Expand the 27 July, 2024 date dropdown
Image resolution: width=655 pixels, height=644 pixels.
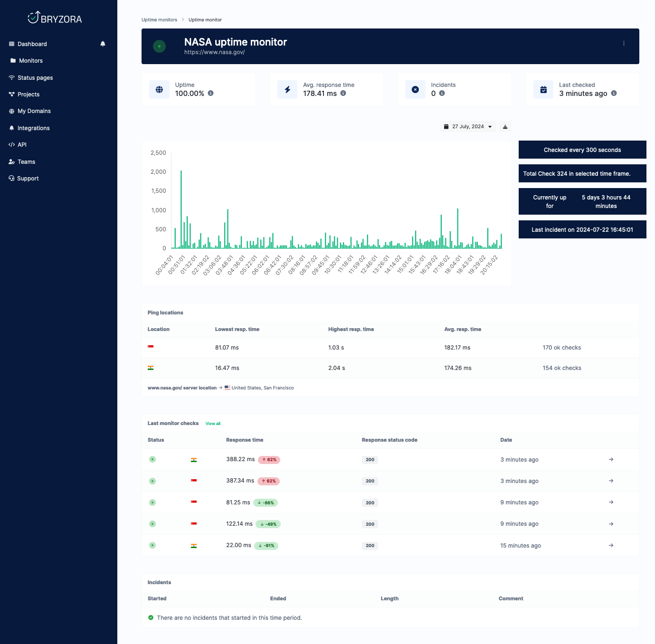(468, 127)
